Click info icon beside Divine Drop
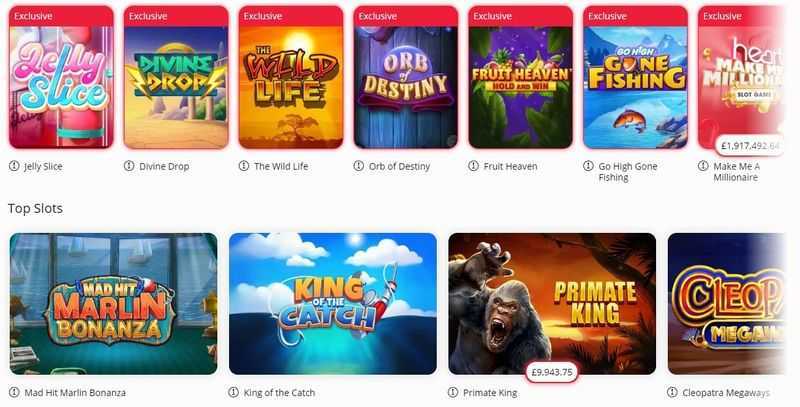 129,166
